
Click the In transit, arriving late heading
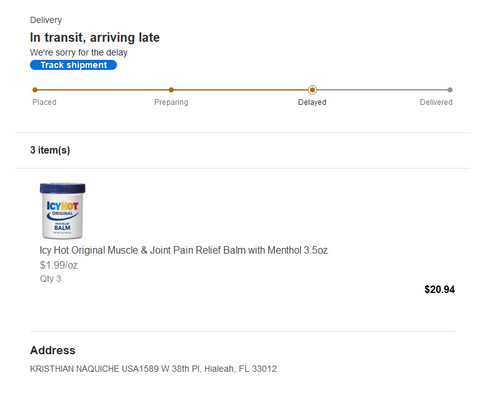(95, 37)
